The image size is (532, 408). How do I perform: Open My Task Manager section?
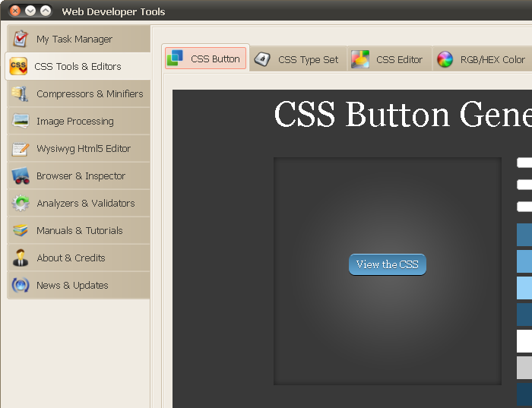coord(79,39)
